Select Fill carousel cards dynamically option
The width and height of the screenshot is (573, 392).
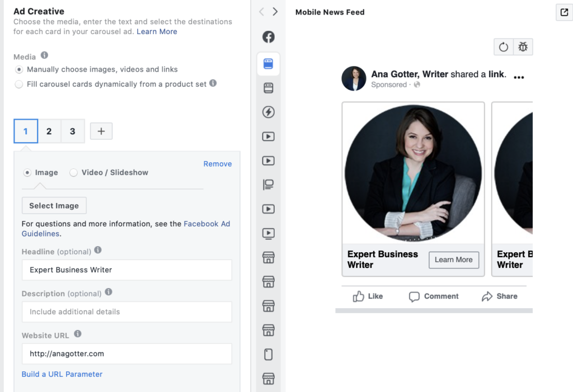pos(20,84)
